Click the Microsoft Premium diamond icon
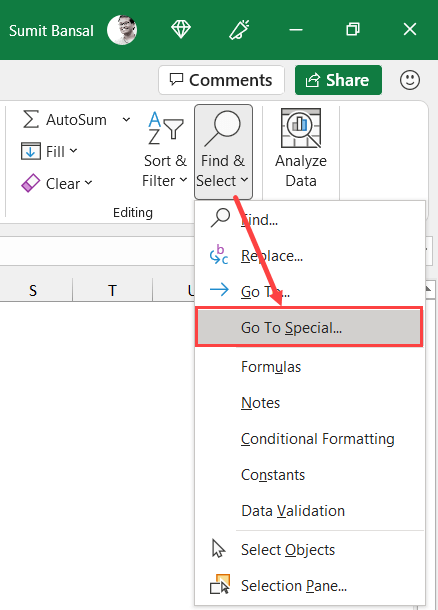This screenshot has height=610, width=438. pos(181,30)
